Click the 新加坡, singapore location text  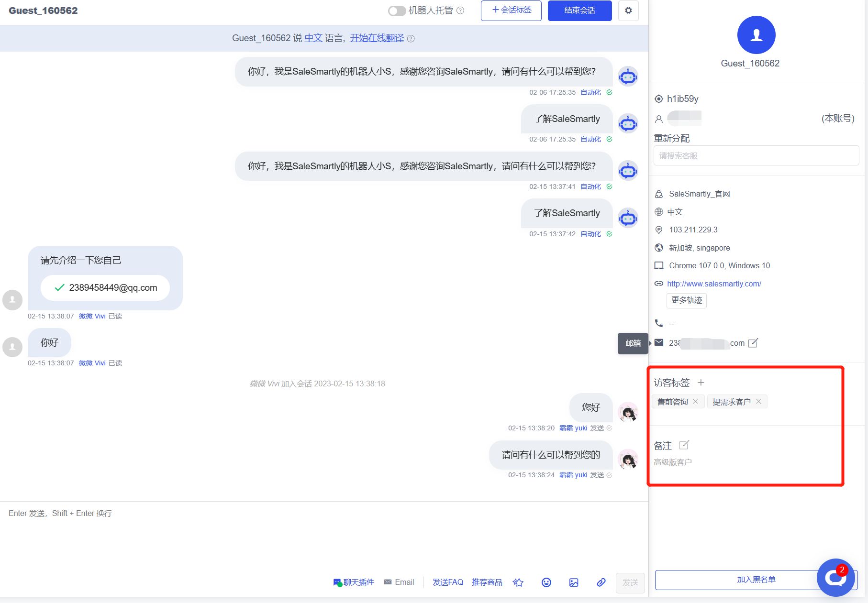(x=699, y=248)
